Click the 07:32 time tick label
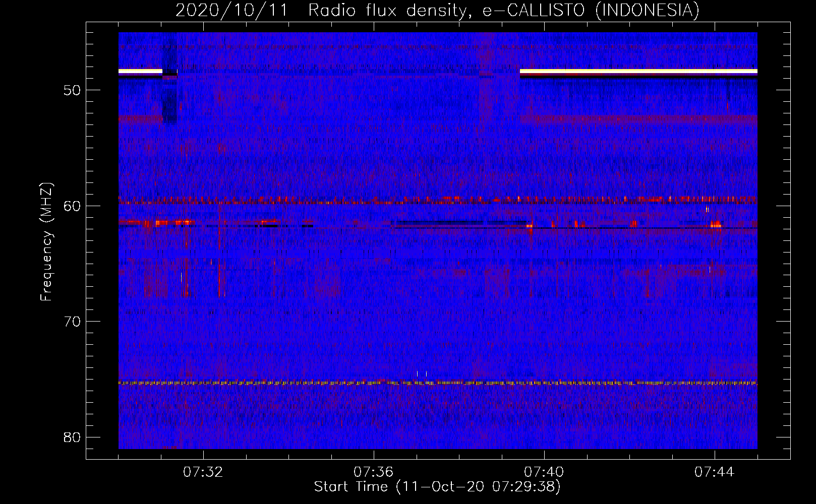Viewport: 816px width, 504px height. pos(203,472)
